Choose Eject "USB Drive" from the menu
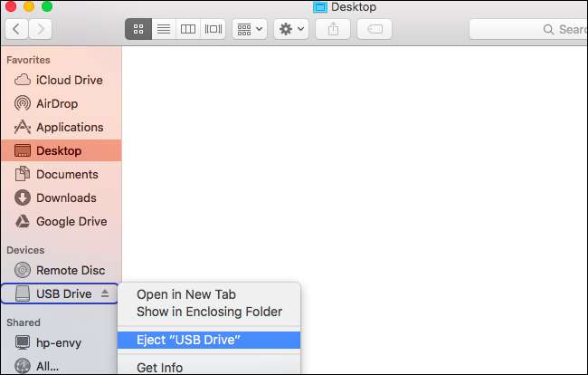Screen dimensions: 588x375 tap(209, 340)
